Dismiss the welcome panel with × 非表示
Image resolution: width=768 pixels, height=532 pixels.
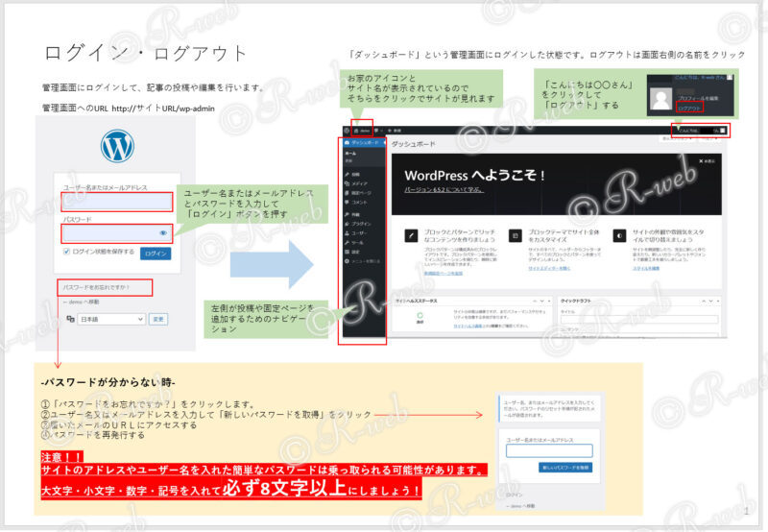707,161
